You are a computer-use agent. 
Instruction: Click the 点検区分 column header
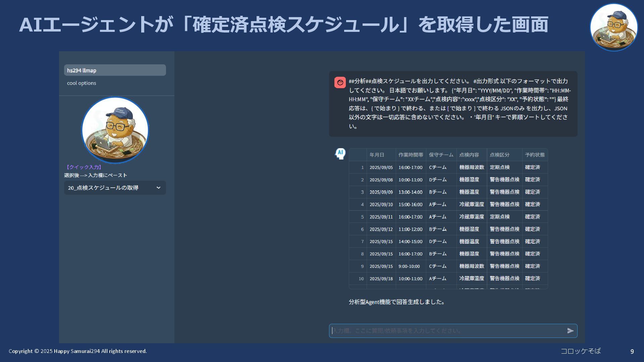point(499,155)
